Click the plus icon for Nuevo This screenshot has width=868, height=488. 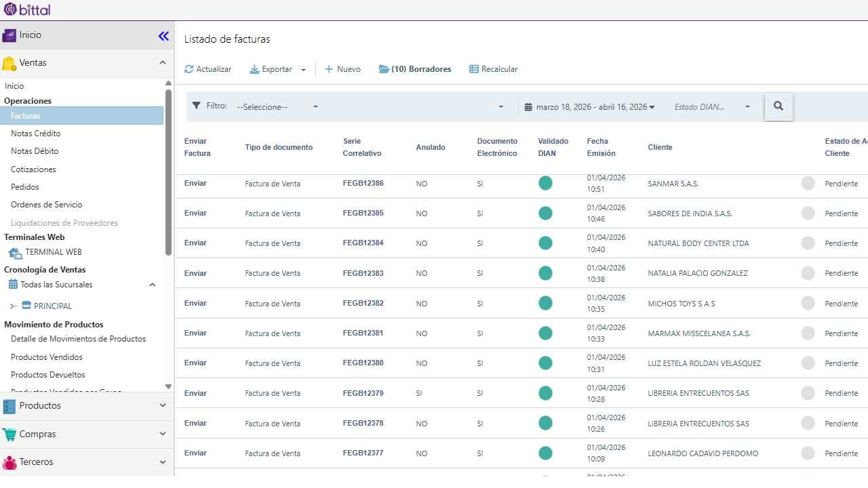coord(329,69)
